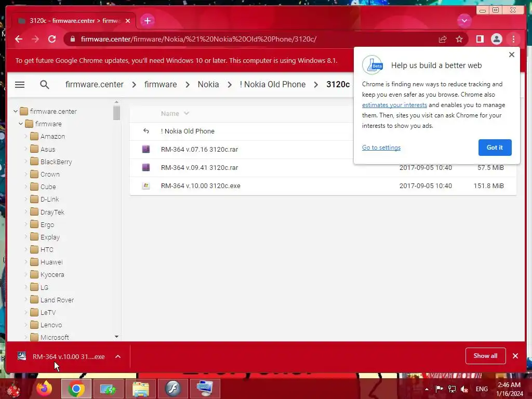Open Flash Player icon in taskbar
The height and width of the screenshot is (399, 532).
tap(172, 389)
